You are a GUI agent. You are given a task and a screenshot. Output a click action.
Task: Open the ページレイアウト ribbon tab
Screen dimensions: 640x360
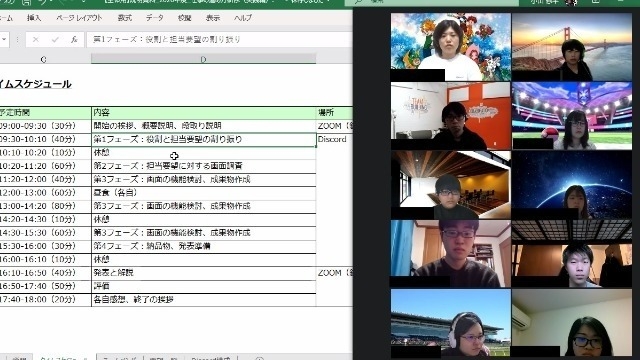pos(79,18)
